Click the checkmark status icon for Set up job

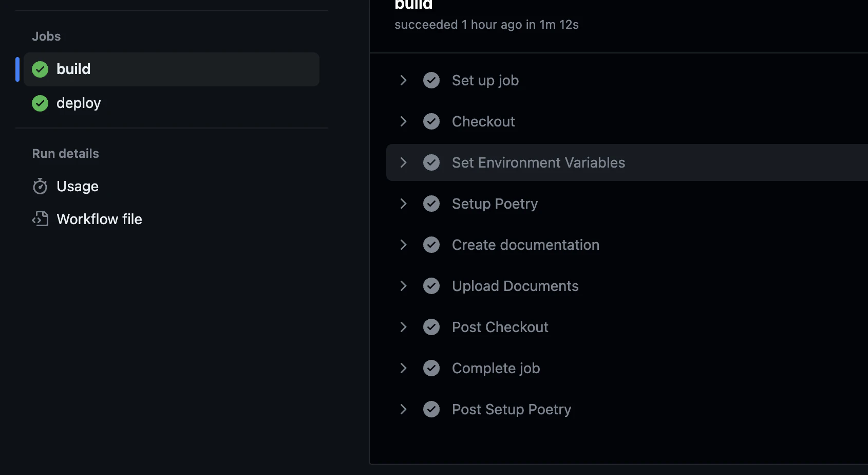click(x=431, y=80)
